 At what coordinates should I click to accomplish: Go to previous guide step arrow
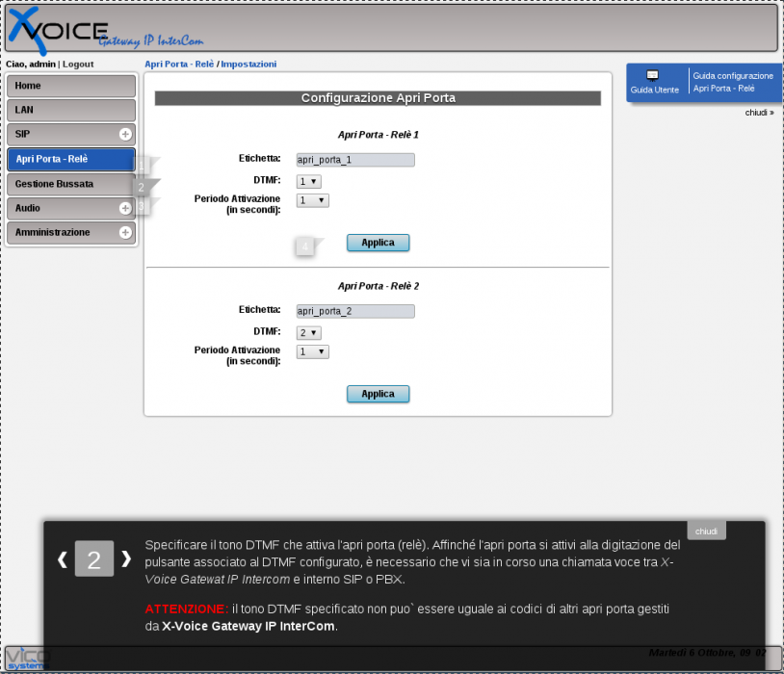pos(62,558)
